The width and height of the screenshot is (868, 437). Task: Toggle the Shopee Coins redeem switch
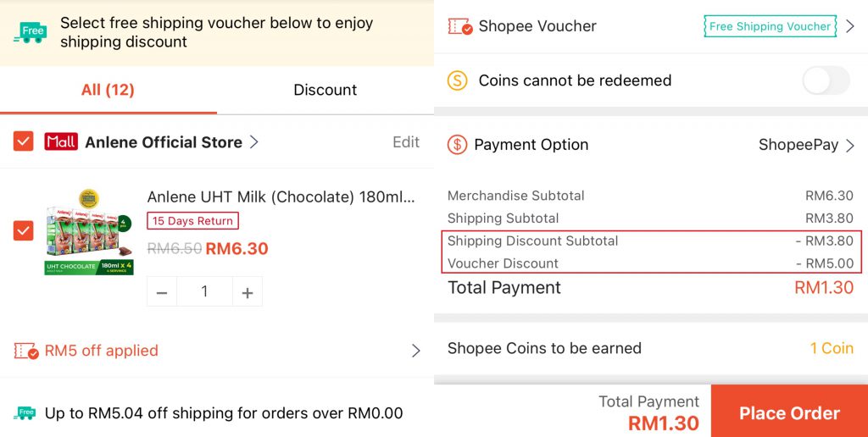(825, 80)
